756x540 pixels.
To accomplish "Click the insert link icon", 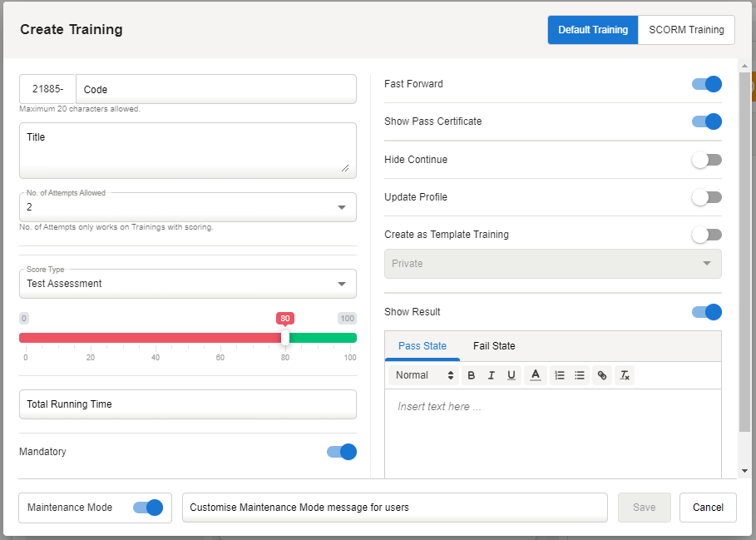I will coord(602,375).
